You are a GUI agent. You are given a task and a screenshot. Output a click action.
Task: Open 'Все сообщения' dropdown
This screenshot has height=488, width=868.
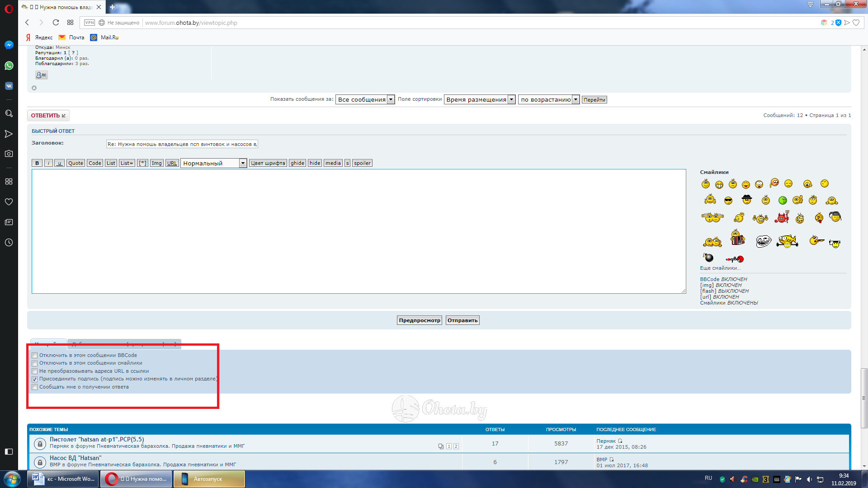point(365,99)
